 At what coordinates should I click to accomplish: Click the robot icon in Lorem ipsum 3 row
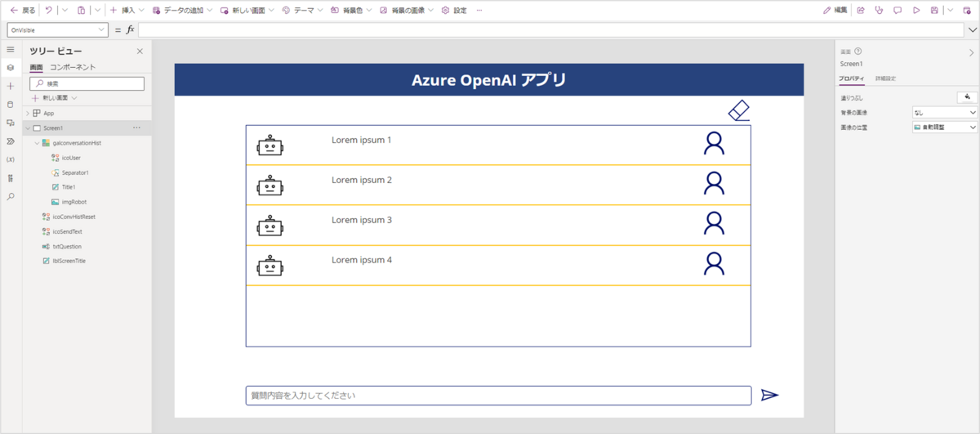coord(269,226)
